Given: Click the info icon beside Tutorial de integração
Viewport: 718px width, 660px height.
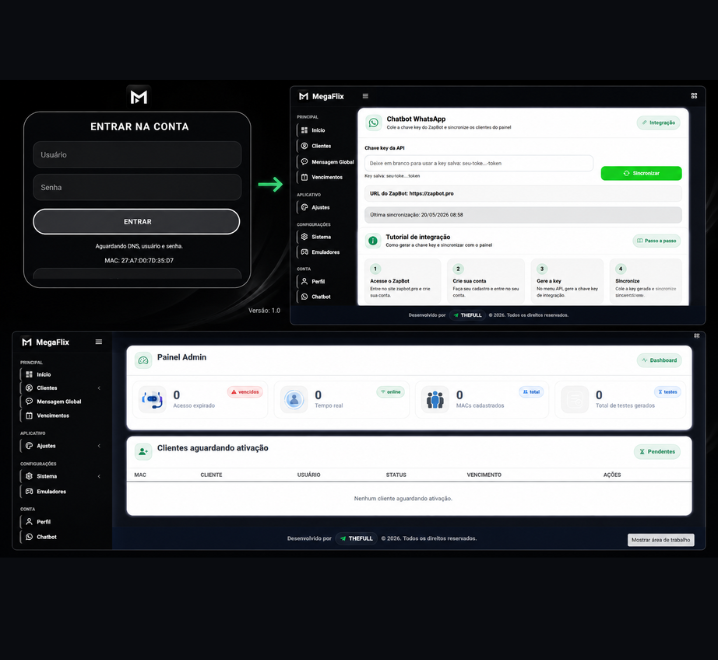Looking at the screenshot, I should click(x=373, y=240).
